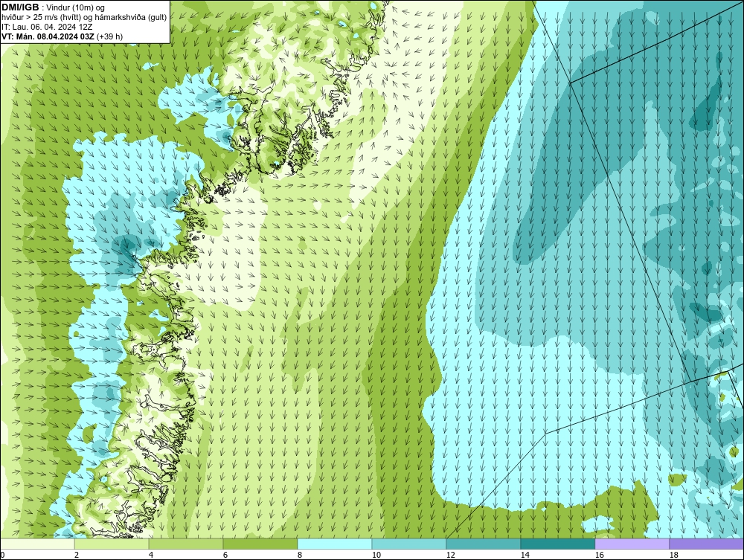This screenshot has height=560, width=744.
Task: Click the initial time line 'IT: Lau. 06. 04. 2024 12Z'
Action: (47, 27)
